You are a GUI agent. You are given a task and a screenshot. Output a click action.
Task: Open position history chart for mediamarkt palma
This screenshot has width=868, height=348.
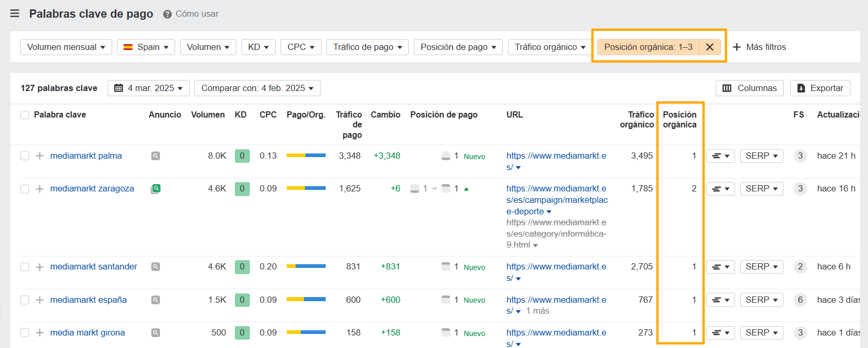click(720, 156)
